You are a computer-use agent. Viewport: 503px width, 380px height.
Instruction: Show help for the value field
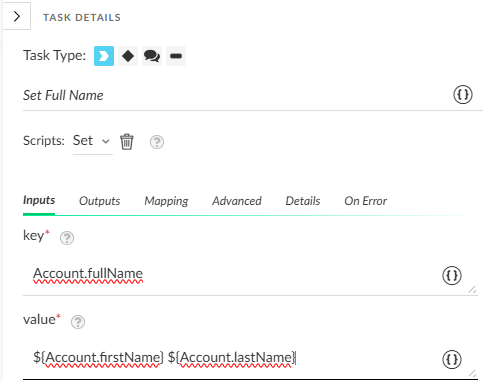coord(78,322)
